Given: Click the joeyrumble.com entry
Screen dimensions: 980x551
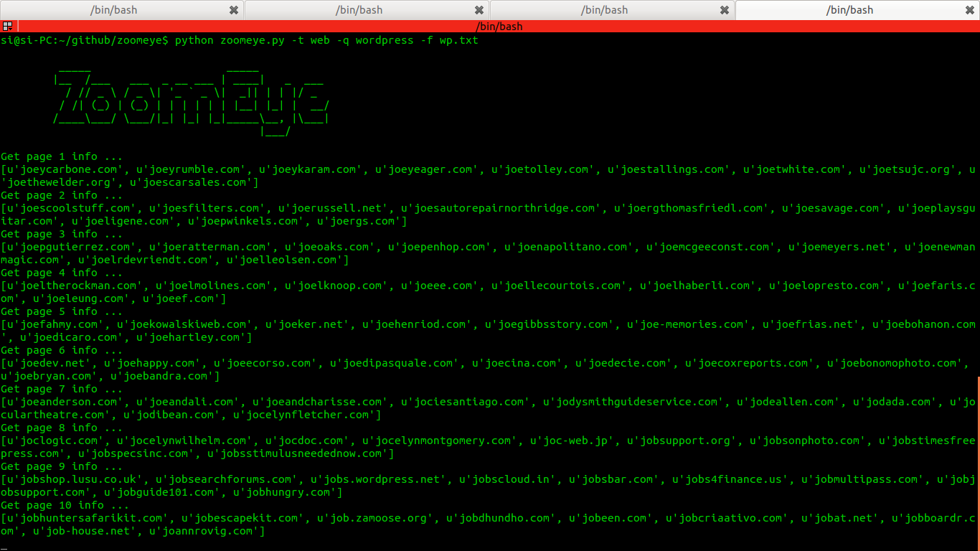Looking at the screenshot, I should [194, 169].
